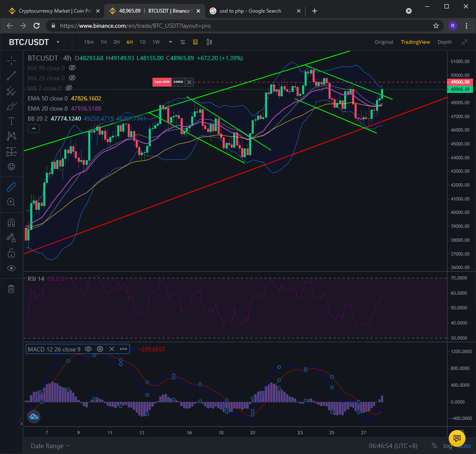Select the 1D timeframe
476x454 pixels.
coord(143,42)
